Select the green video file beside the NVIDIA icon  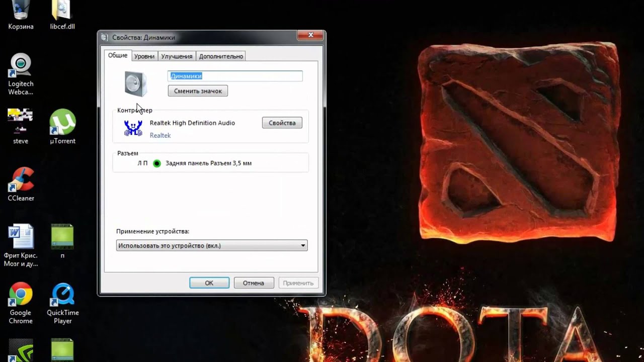coord(62,351)
